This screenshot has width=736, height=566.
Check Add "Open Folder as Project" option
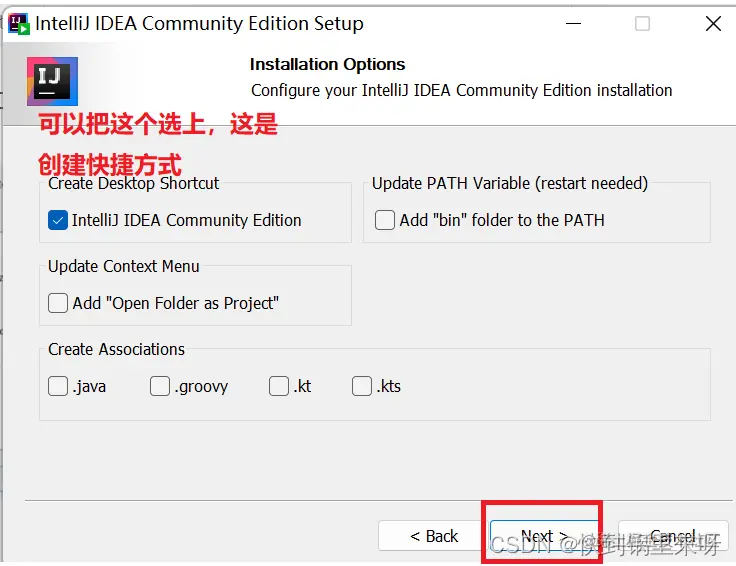(58, 303)
